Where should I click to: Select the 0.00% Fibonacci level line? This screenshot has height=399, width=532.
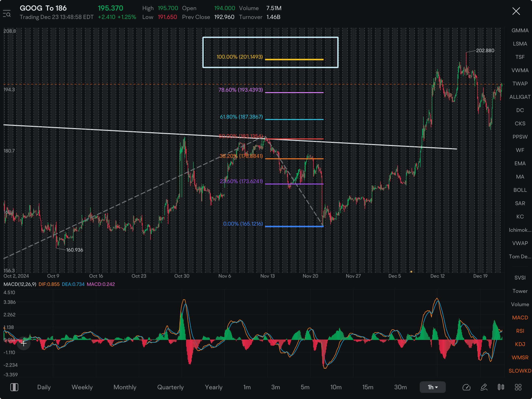click(294, 226)
